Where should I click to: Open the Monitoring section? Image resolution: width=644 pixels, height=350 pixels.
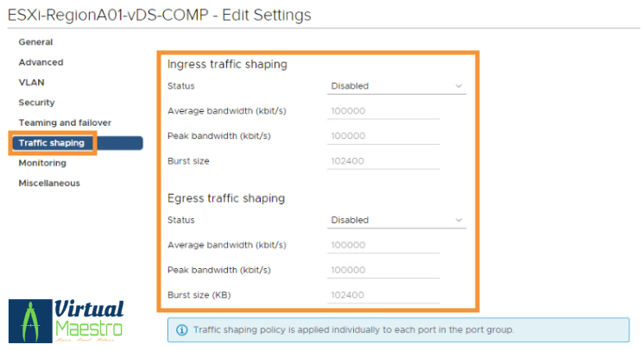[x=42, y=163]
